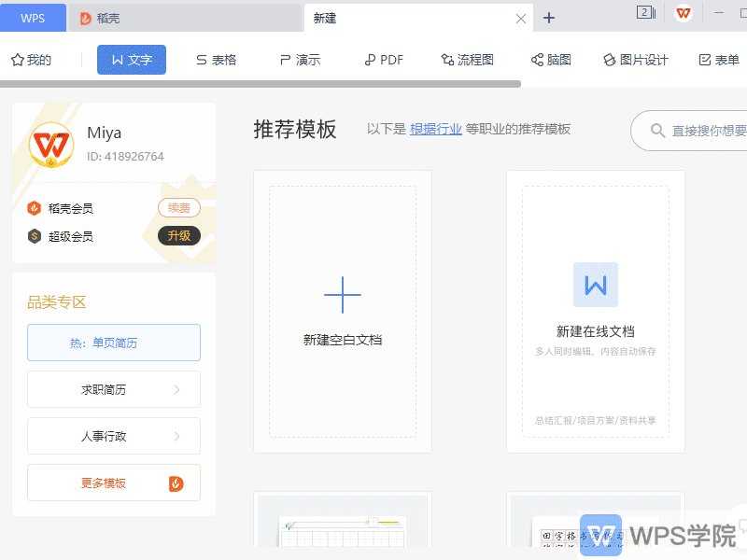
Task: Open the 脑图 mind map section
Action: [550, 59]
